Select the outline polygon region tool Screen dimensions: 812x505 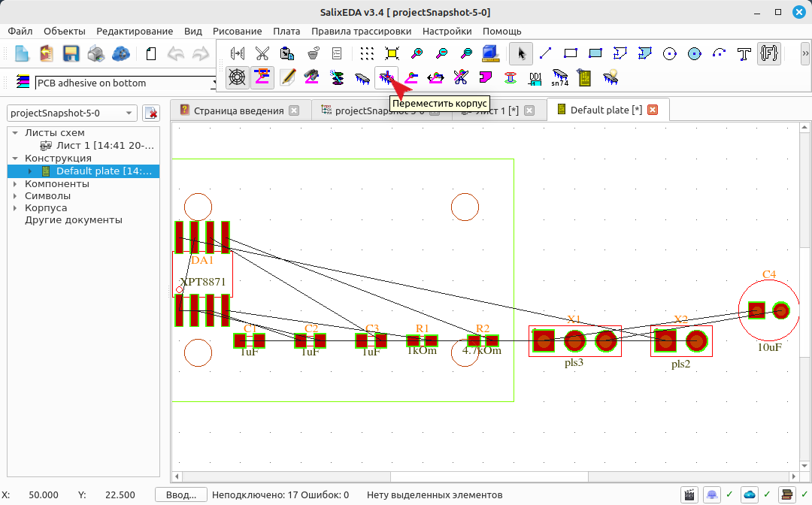[620, 53]
